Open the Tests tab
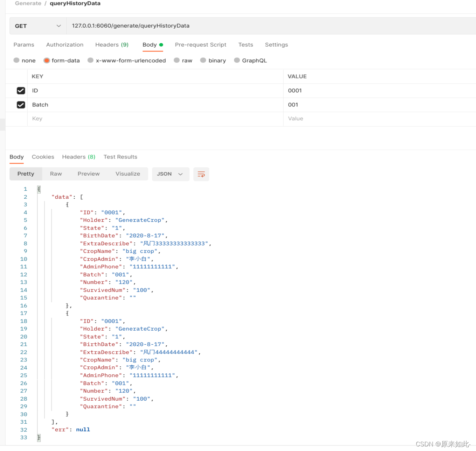476x451 pixels. [246, 45]
